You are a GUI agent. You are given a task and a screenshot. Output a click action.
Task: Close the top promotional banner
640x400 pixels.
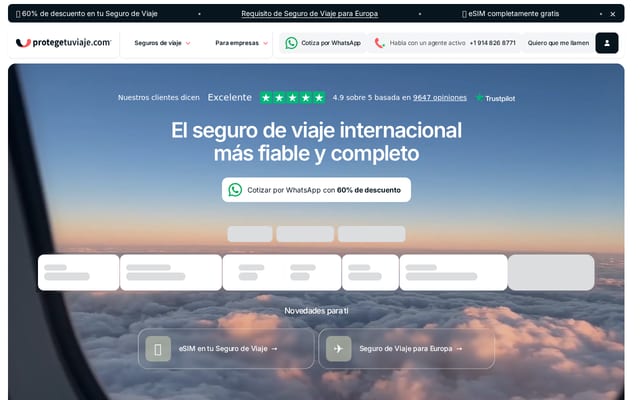[x=613, y=14]
